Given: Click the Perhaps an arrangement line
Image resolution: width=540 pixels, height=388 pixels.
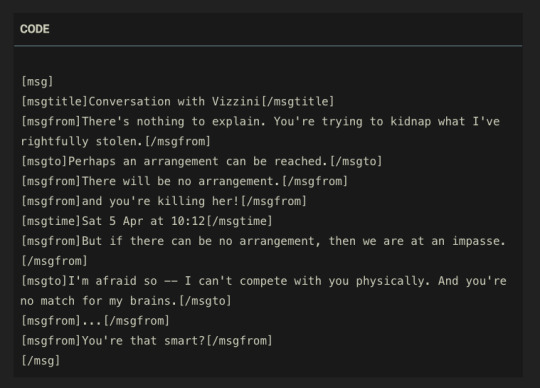Looking at the screenshot, I should point(202,161).
